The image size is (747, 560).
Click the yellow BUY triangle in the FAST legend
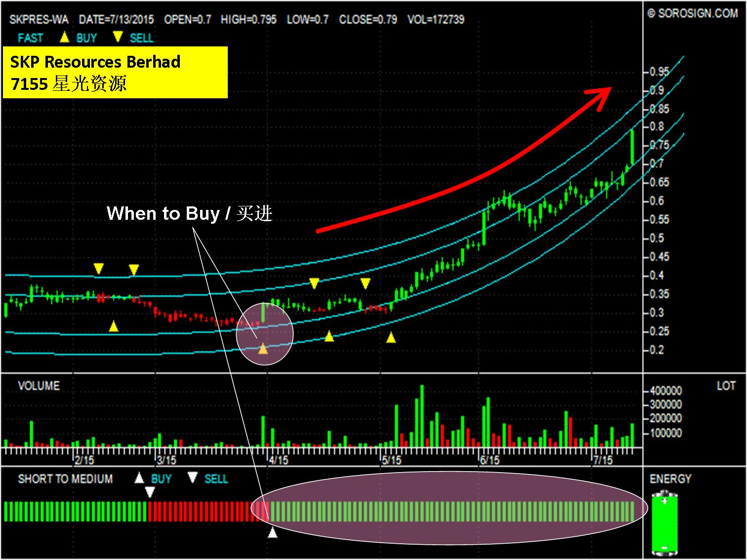(x=64, y=37)
